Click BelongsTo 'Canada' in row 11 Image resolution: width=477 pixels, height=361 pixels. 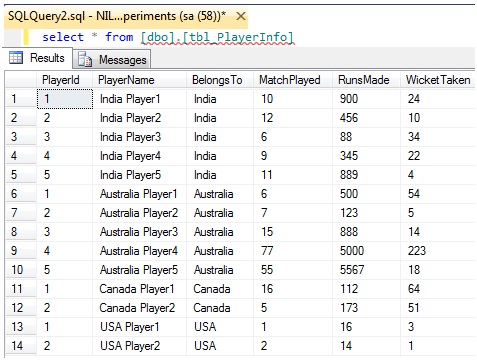point(220,289)
